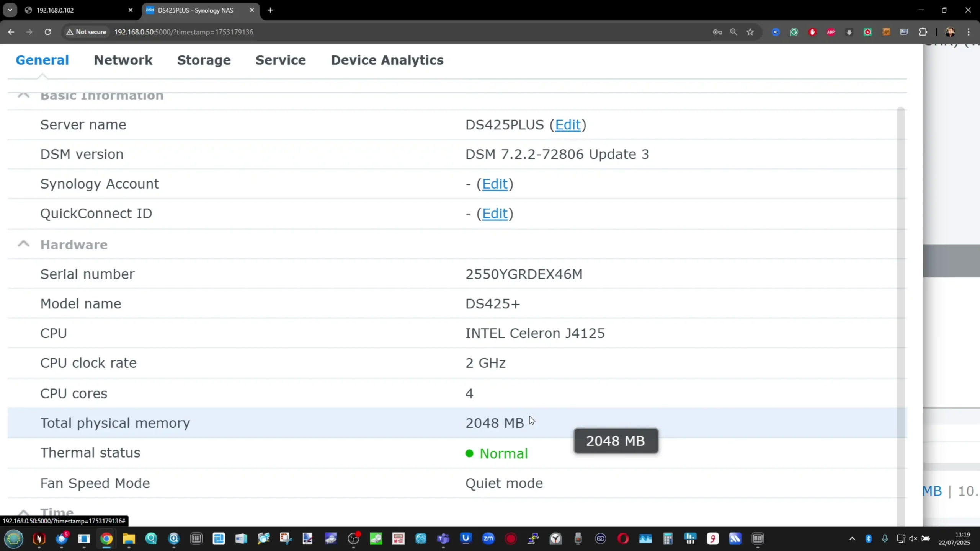Click the CPU cores label
Image resolution: width=980 pixels, height=551 pixels.
(74, 393)
